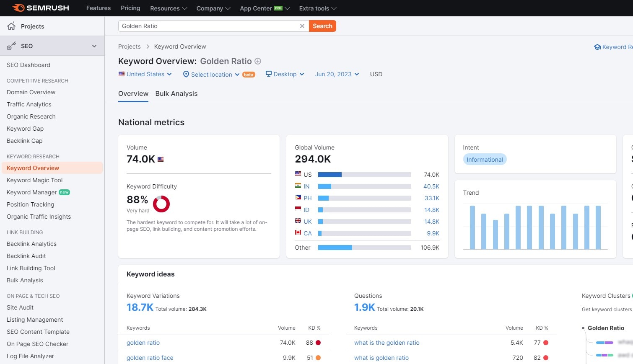Click the first bar in the Trend chart
633x364 pixels.
tap(472, 227)
